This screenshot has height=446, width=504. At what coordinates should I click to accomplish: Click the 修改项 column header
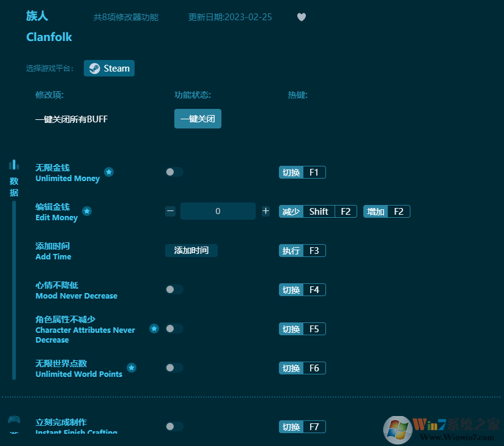(x=50, y=95)
